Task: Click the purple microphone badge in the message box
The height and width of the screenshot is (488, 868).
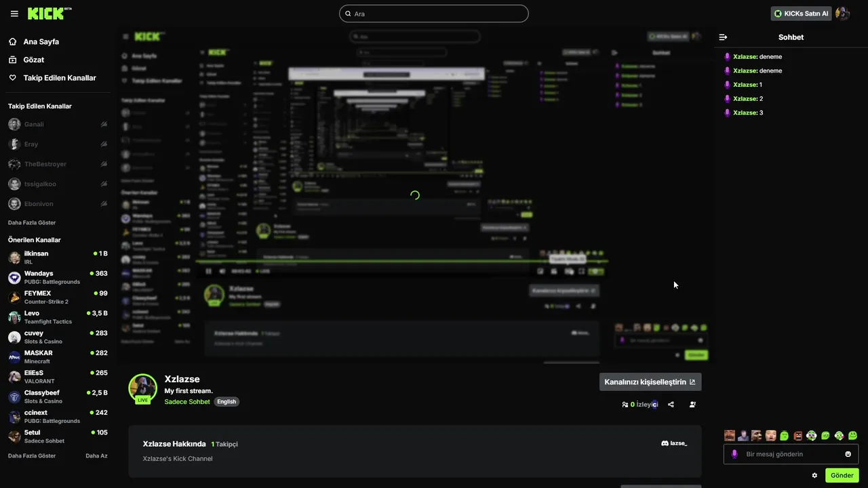Action: pyautogui.click(x=734, y=454)
